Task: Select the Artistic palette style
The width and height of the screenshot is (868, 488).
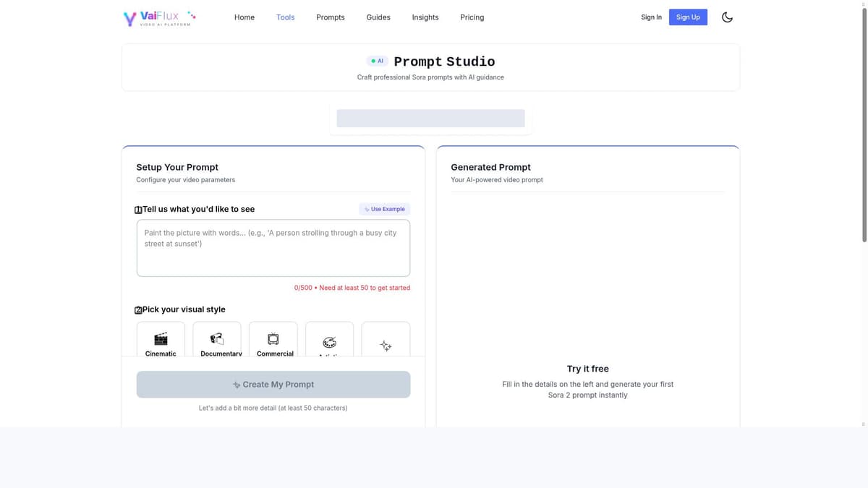Action: (x=329, y=340)
